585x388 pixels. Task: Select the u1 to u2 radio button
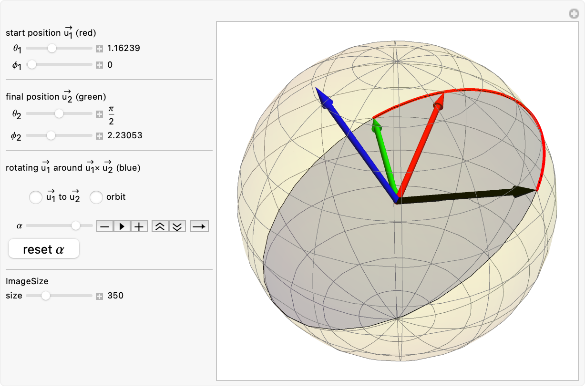[x=35, y=197]
